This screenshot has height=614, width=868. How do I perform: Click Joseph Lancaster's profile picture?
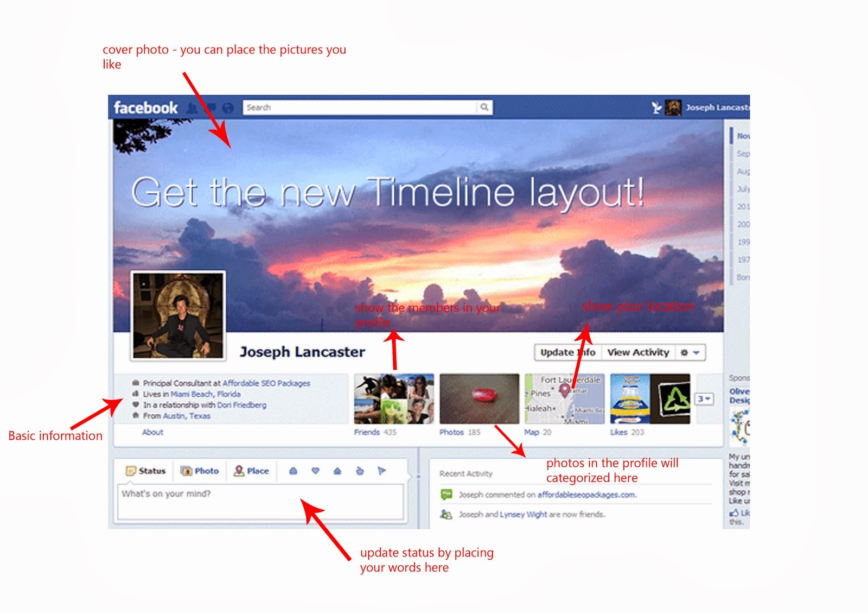[178, 315]
